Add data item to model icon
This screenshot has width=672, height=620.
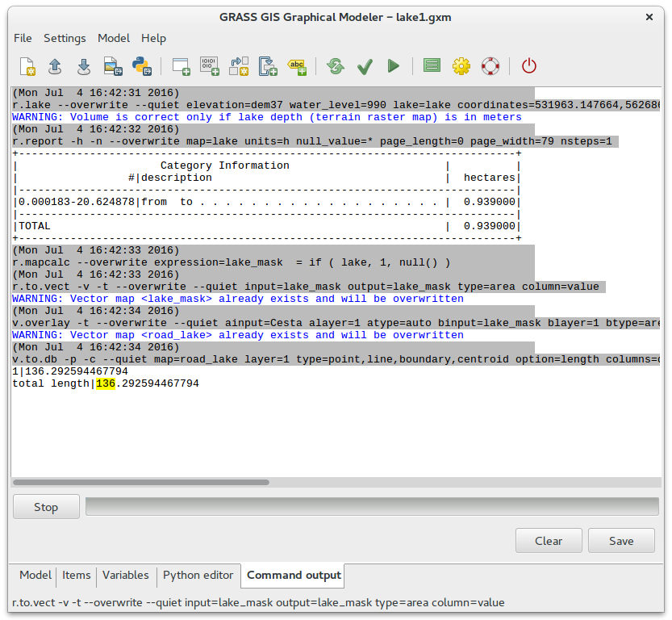(210, 66)
